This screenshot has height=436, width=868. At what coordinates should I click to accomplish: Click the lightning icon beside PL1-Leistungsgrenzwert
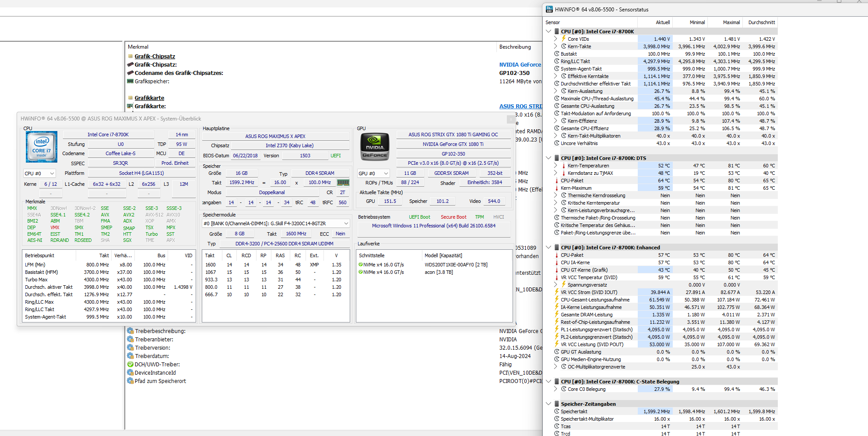point(557,330)
